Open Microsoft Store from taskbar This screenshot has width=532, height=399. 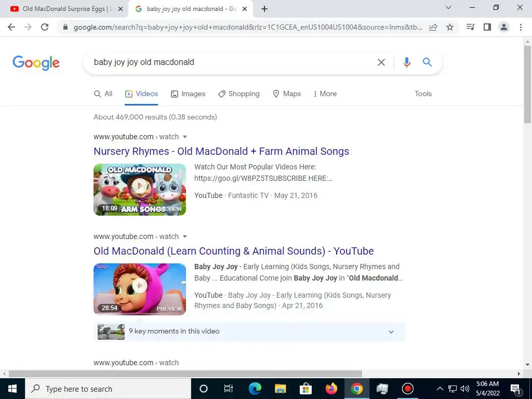tap(305, 389)
